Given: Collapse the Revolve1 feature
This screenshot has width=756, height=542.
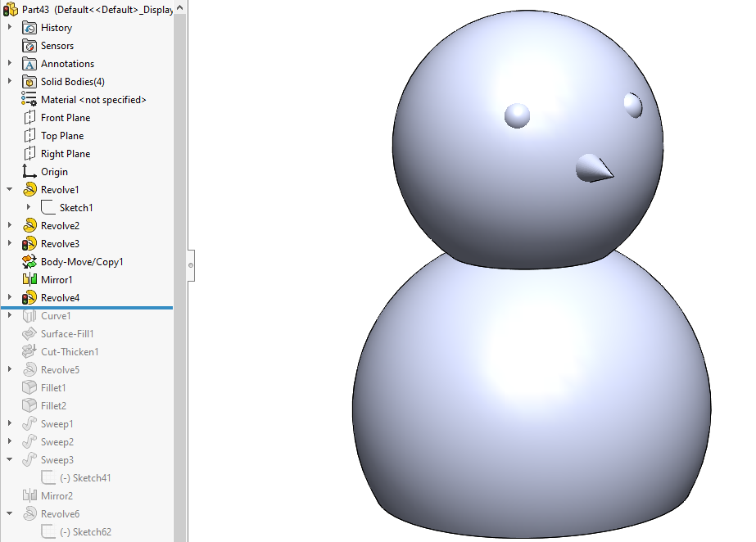Looking at the screenshot, I should tap(10, 189).
